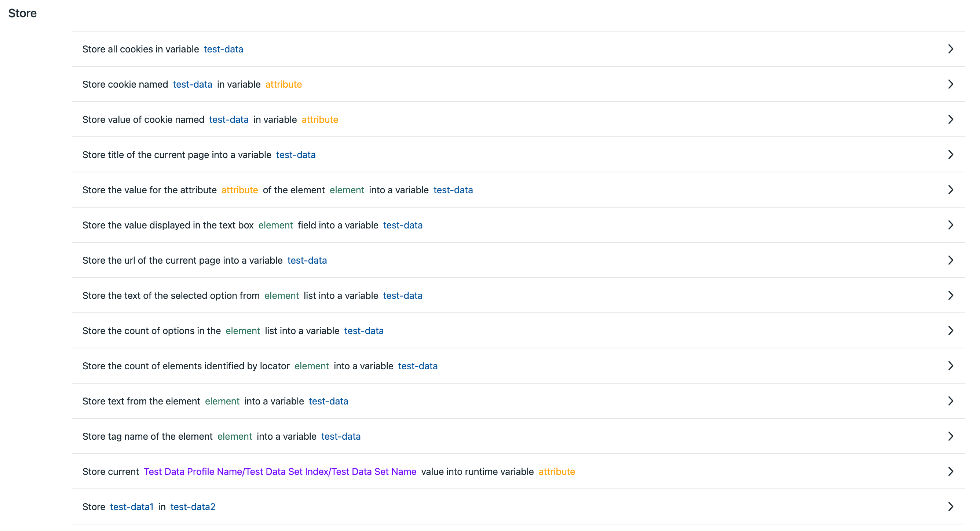Click the 'Store tag name of the element' text

tap(147, 436)
